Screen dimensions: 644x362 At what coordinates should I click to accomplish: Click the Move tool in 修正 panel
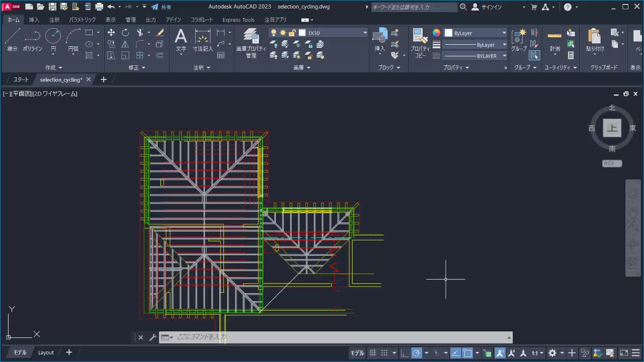111,33
